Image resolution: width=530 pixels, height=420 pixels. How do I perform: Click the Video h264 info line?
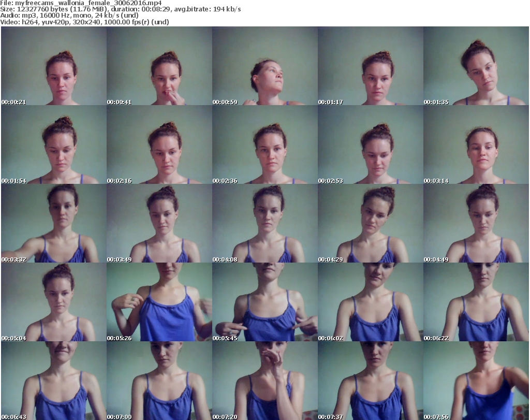tap(85, 22)
